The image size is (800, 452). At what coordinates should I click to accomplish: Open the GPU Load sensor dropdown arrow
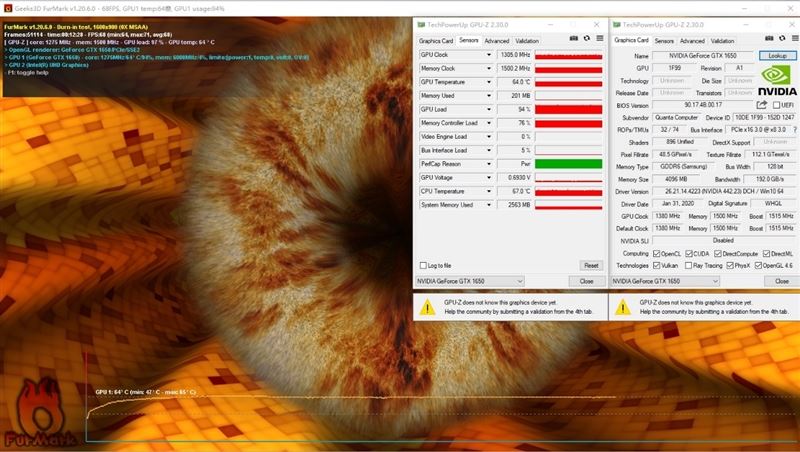pos(489,109)
